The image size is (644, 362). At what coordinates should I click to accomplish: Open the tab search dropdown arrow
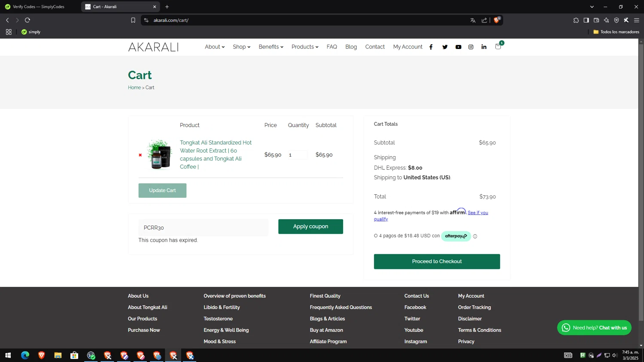(592, 7)
